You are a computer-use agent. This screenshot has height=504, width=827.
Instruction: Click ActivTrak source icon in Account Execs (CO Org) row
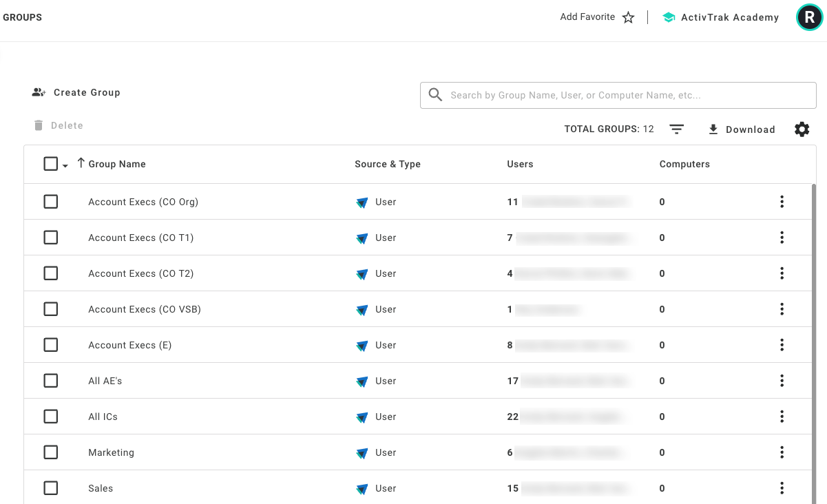362,202
